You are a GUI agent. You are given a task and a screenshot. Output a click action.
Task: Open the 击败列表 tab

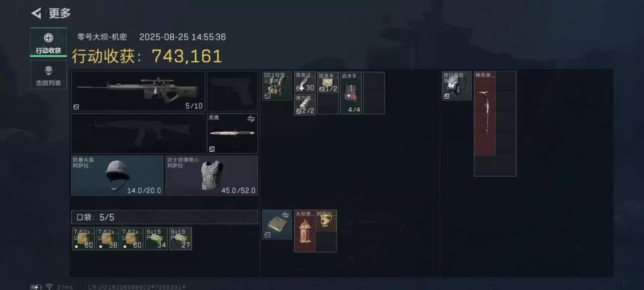[48, 75]
